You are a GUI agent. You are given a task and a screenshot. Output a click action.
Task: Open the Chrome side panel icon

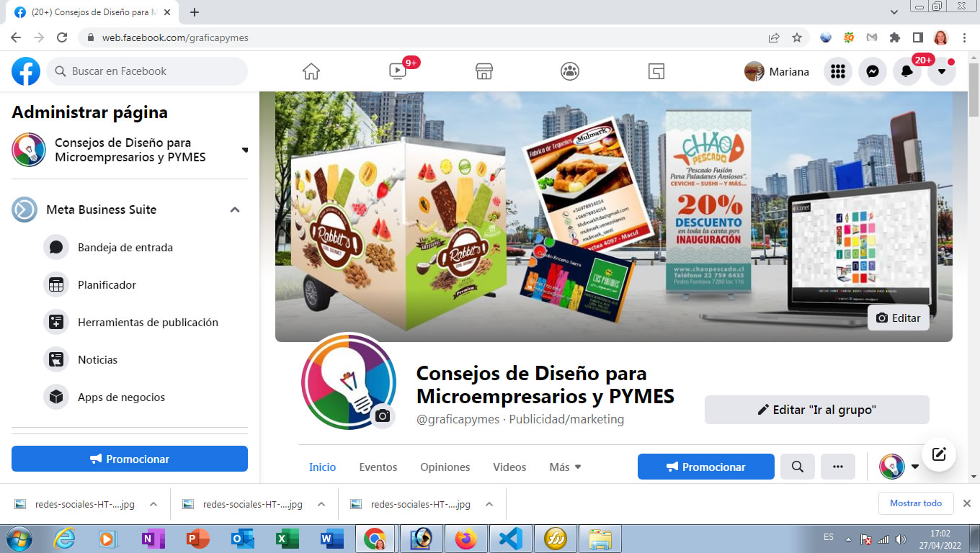pos(918,37)
